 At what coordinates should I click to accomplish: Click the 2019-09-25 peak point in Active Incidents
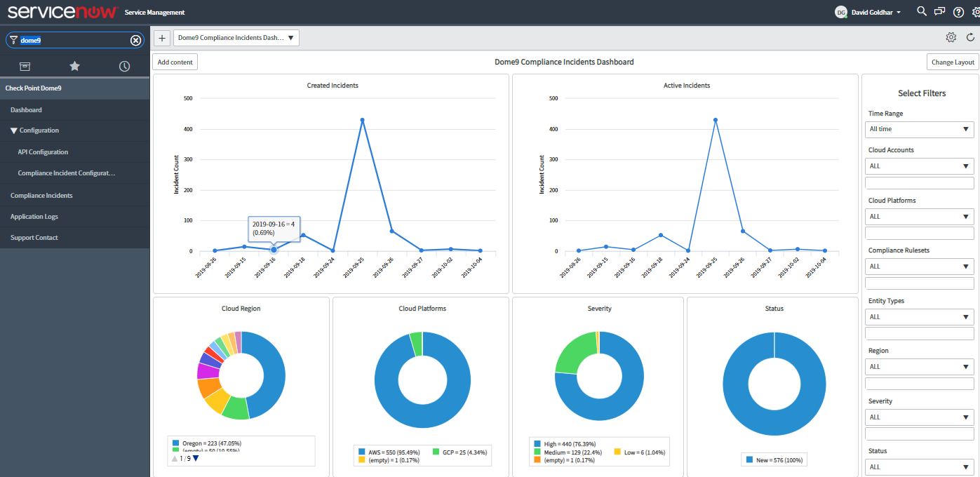[x=716, y=120]
